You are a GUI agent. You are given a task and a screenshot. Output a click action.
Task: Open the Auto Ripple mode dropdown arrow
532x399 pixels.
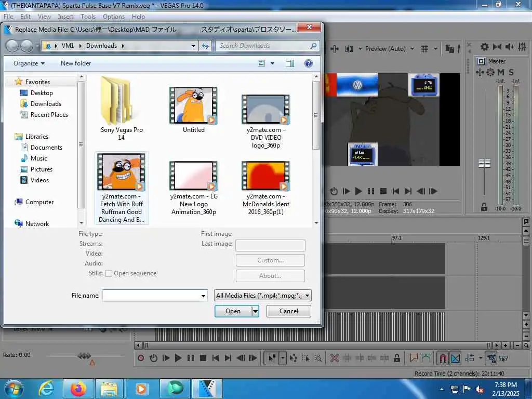point(481,358)
